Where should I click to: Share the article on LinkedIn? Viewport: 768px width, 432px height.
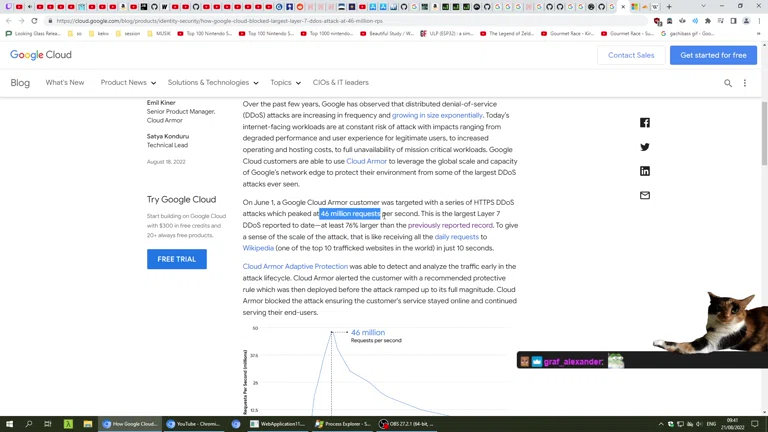coord(644,171)
